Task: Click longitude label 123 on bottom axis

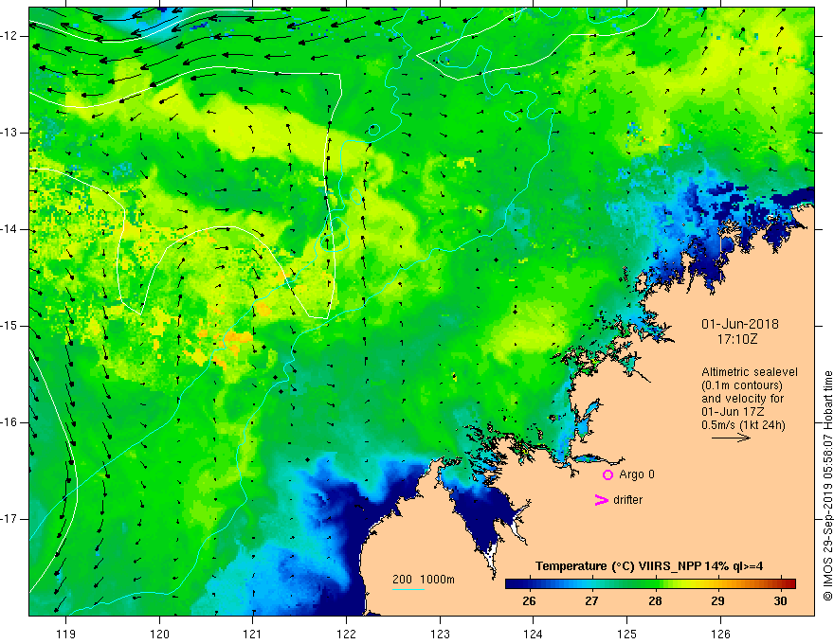Action: coord(440,634)
